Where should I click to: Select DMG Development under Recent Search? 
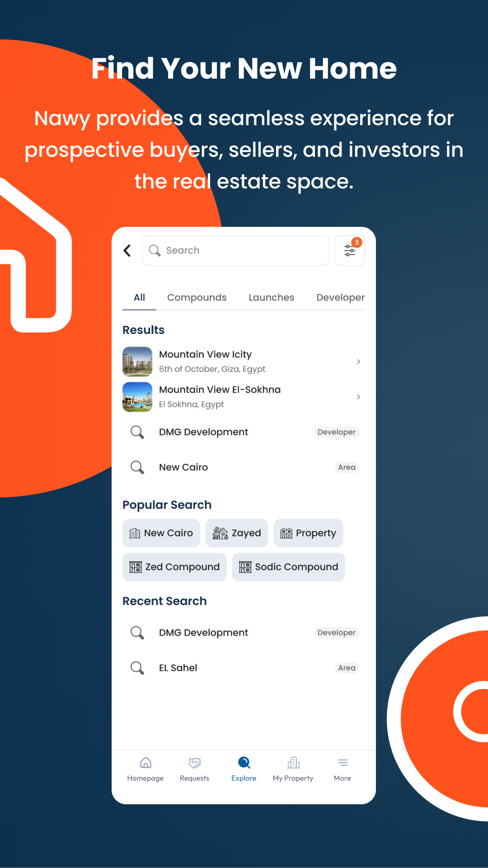(203, 633)
